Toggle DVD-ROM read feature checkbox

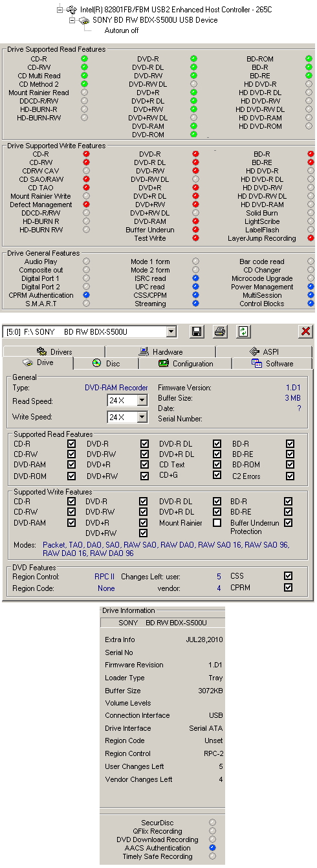tap(71, 476)
